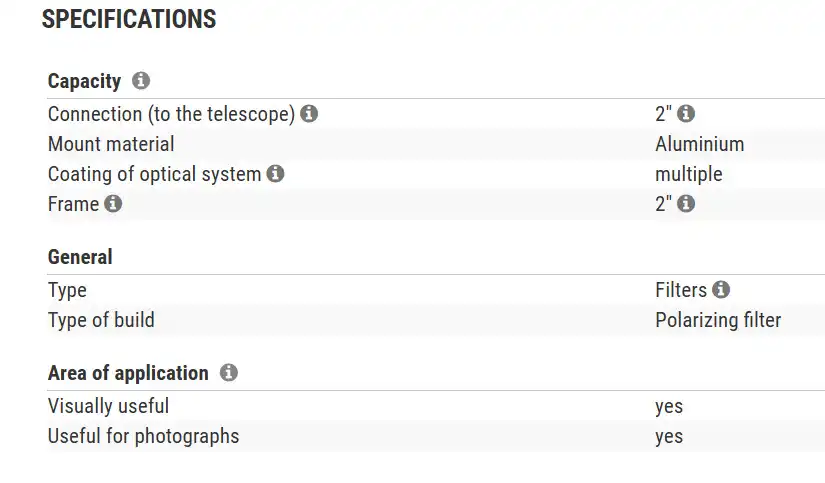The height and width of the screenshot is (483, 825).
Task: Click the SPECIFICATIONS heading
Action: [x=129, y=19]
